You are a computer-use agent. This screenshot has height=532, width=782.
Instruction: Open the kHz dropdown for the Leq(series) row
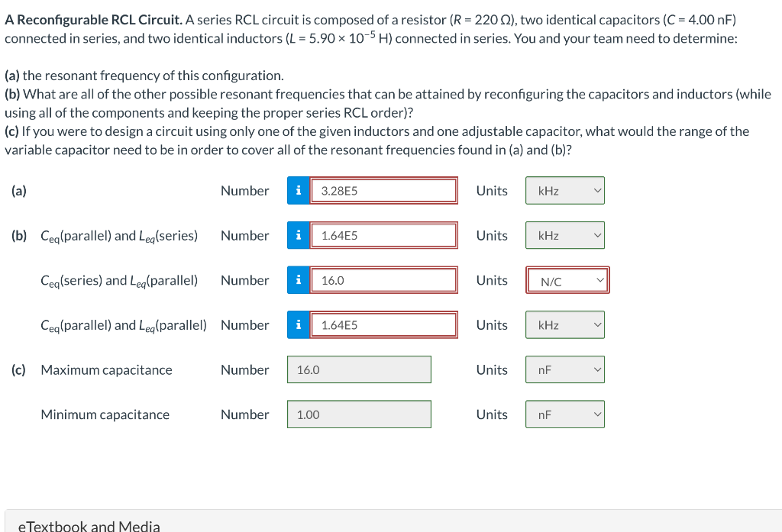(x=564, y=235)
